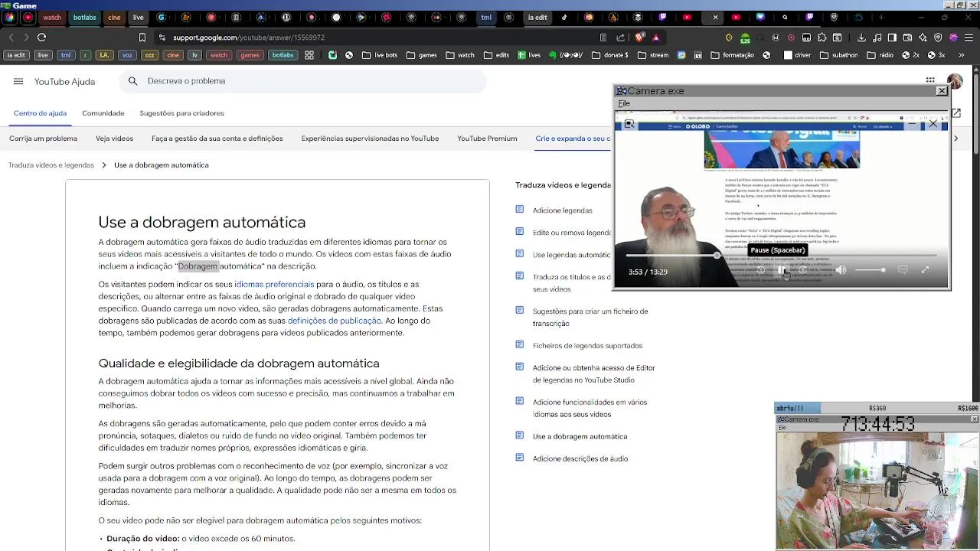Enter fullscreen in the video player
The height and width of the screenshot is (551, 980).
[x=925, y=270]
